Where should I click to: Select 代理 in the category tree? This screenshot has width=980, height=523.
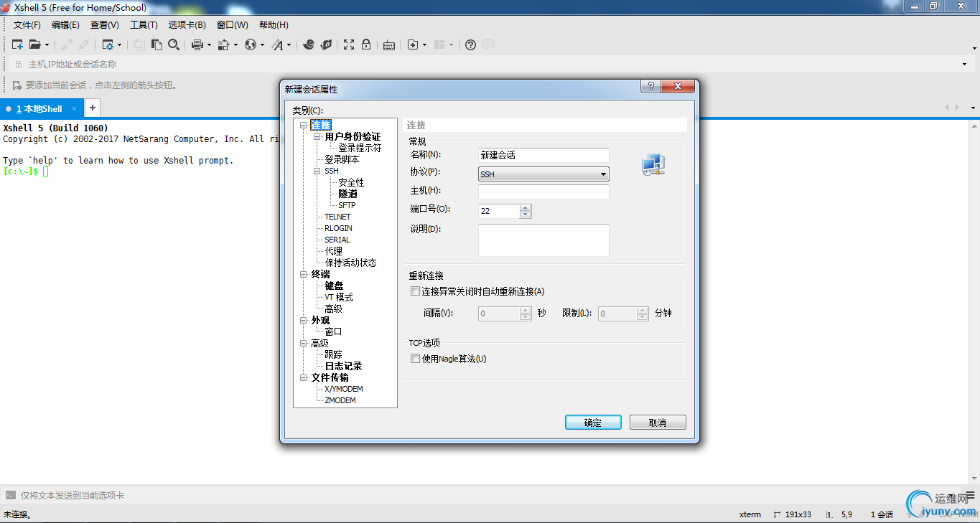pos(333,251)
